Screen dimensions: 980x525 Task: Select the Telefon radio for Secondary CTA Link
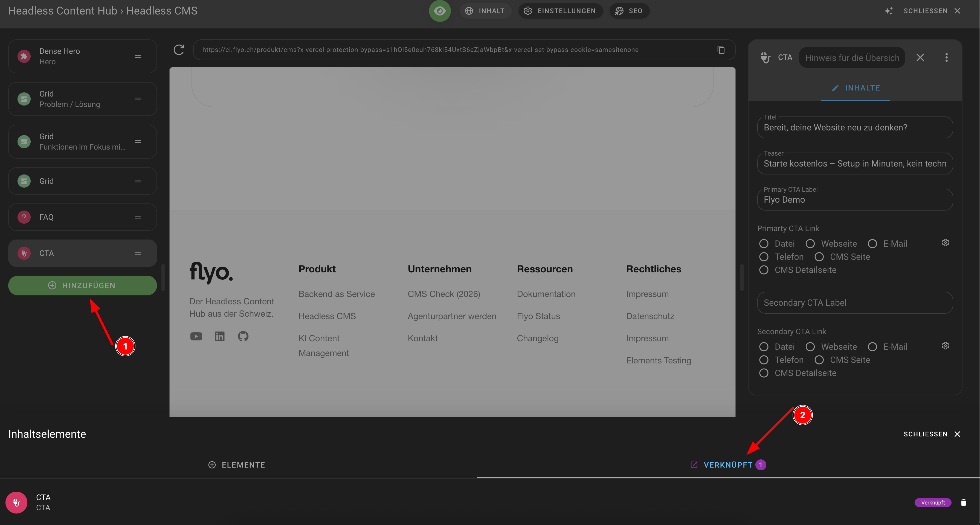click(764, 360)
